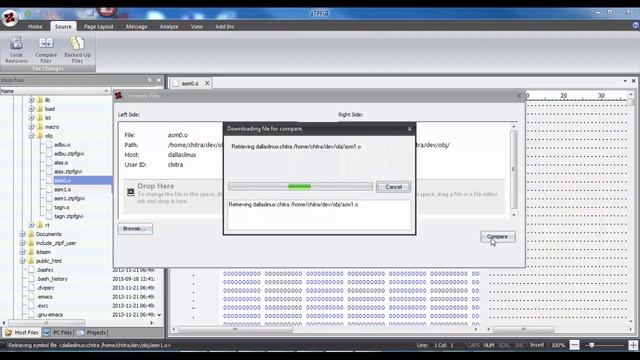Click the public_html folder icon
Screen dimensions: 640x360
(x=31, y=261)
